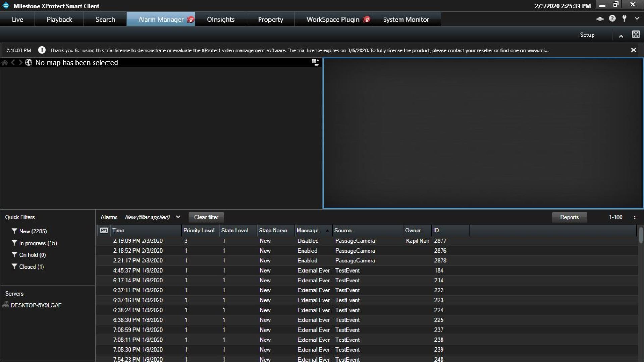Click the login key icon
Screen dimensions: 644x362
[x=624, y=19]
